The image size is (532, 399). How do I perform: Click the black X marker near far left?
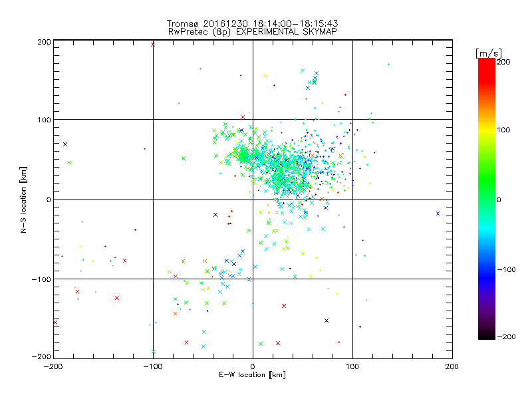pyautogui.click(x=65, y=144)
